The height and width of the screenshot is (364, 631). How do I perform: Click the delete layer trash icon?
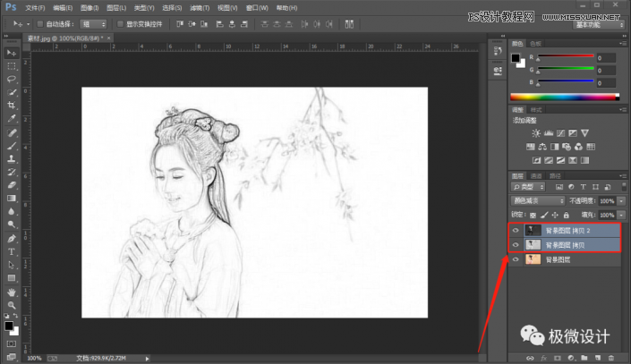point(610,358)
